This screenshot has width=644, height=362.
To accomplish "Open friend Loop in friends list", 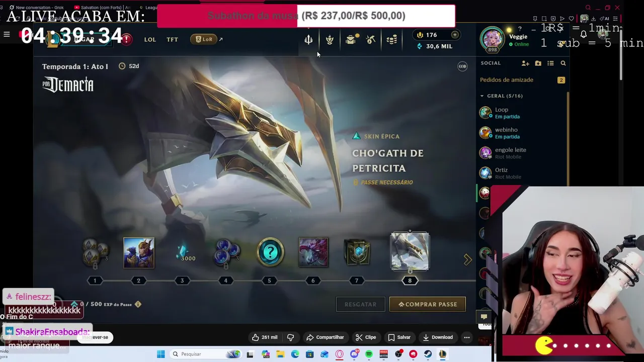I will [521, 113].
